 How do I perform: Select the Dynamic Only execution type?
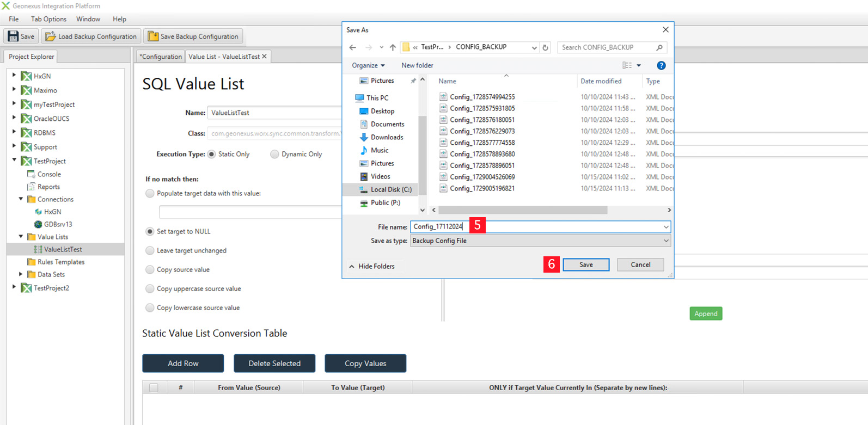point(274,154)
